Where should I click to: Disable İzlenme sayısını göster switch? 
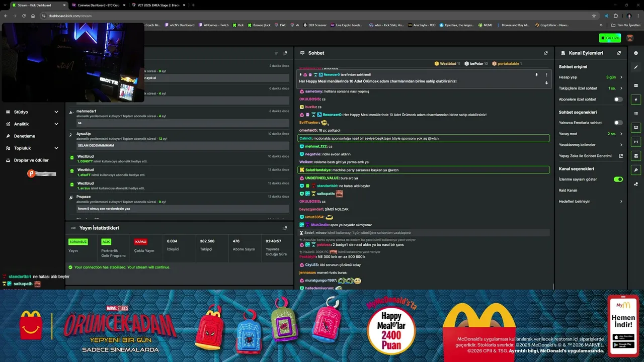[x=618, y=179]
